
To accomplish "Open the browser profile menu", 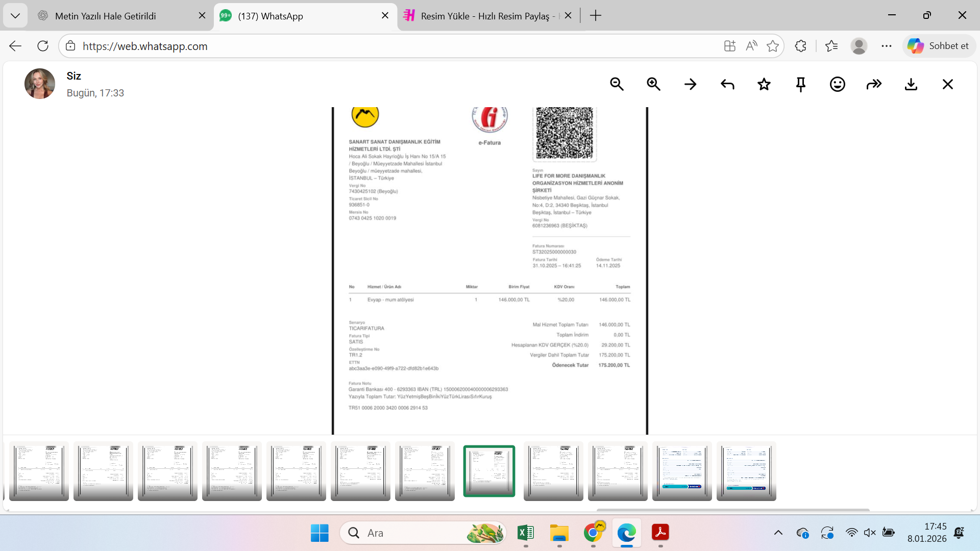I will click(x=859, y=46).
